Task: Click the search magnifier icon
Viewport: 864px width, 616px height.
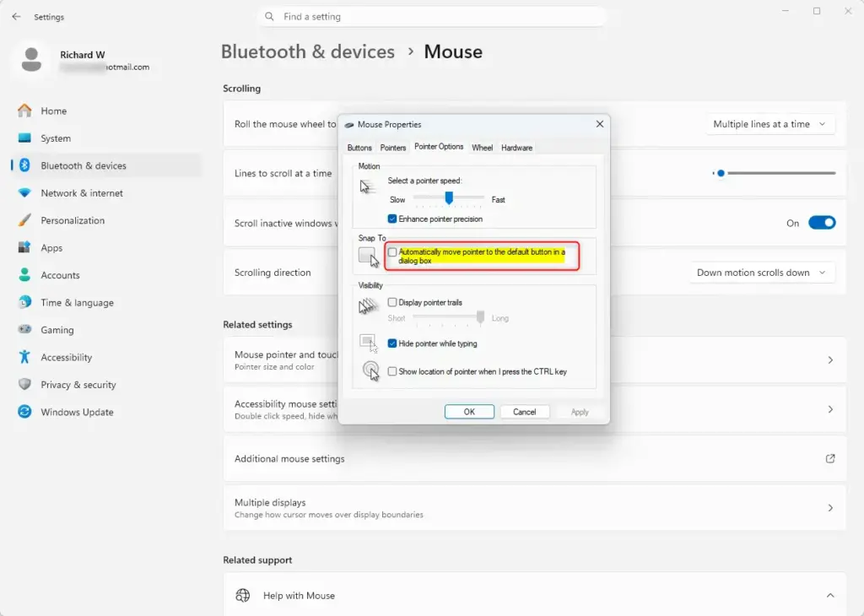Action: pyautogui.click(x=269, y=17)
